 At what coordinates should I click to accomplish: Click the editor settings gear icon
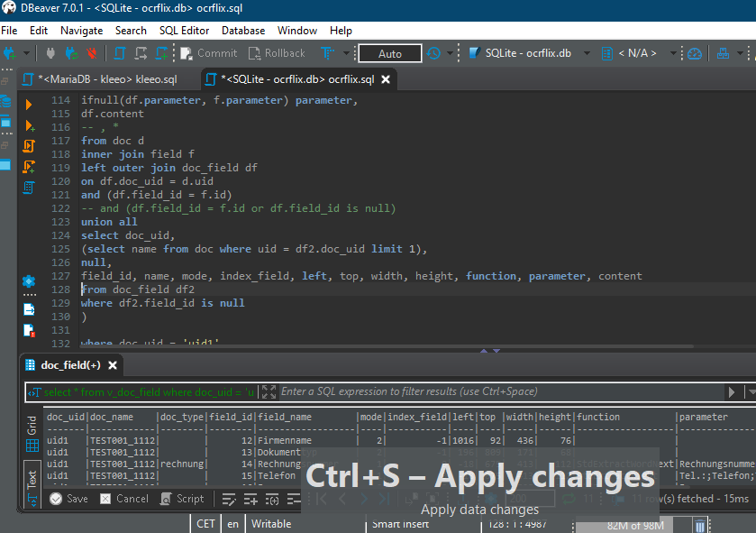29,281
